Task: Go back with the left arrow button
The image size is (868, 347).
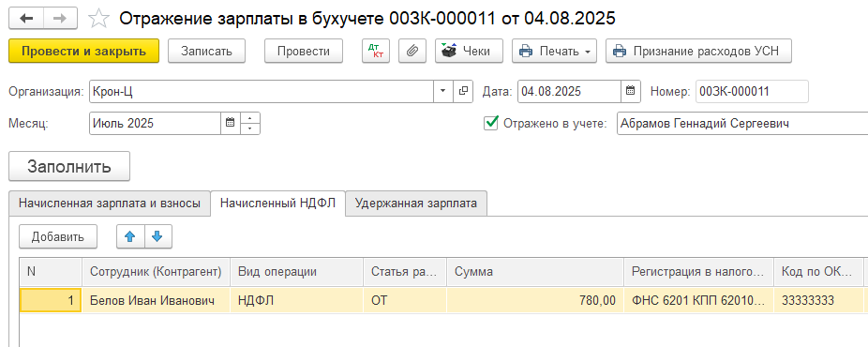Action: pos(26,19)
